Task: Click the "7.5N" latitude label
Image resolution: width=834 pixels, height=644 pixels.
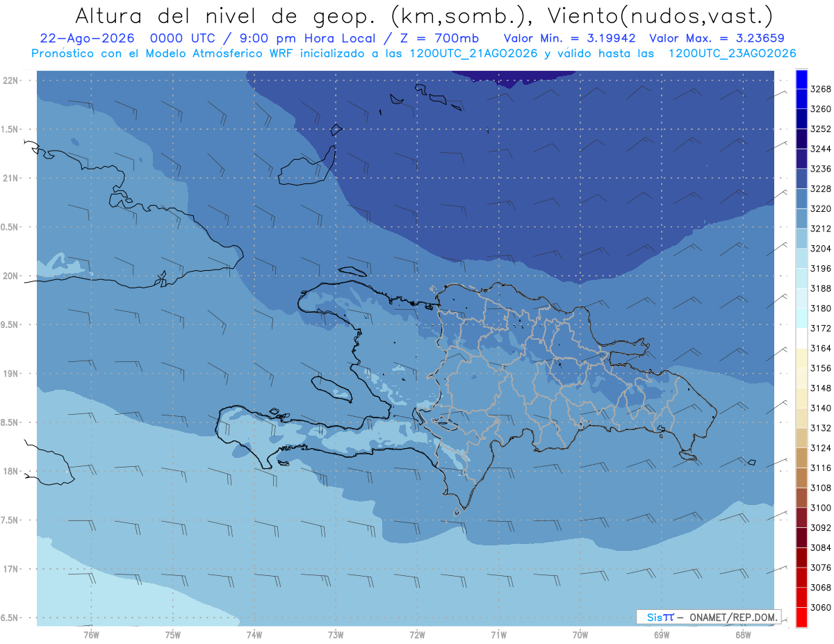Action: point(10,520)
